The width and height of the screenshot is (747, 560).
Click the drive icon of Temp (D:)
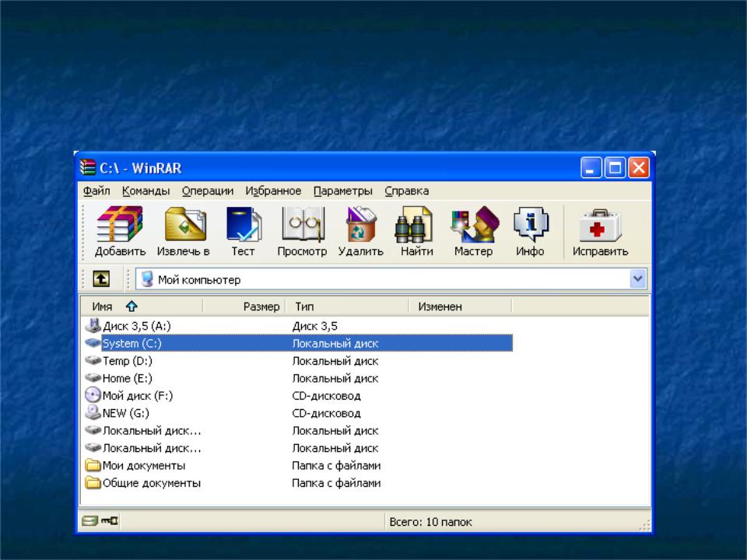pyautogui.click(x=93, y=360)
